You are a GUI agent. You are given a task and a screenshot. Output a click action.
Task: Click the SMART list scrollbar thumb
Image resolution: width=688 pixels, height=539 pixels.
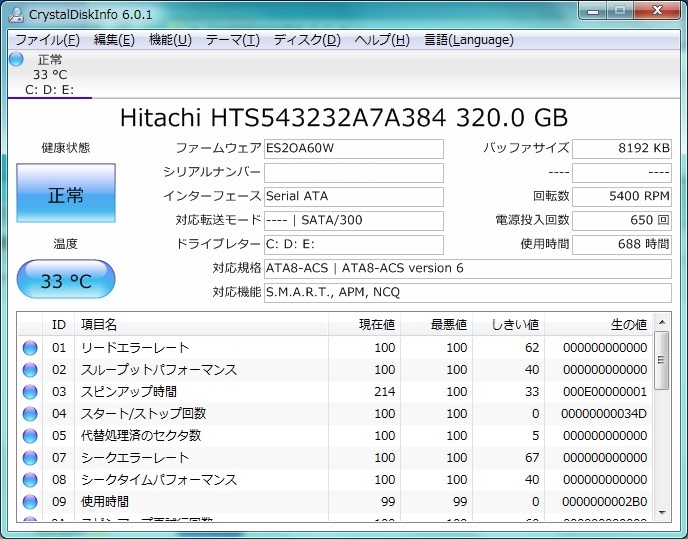point(662,360)
